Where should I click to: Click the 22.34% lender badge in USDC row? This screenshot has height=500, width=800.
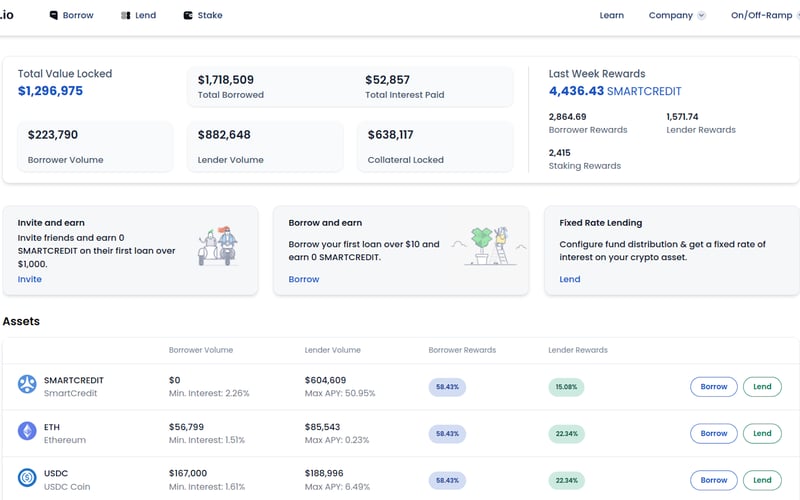tap(566, 481)
